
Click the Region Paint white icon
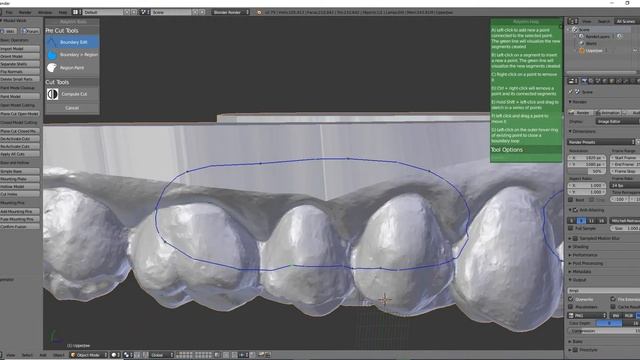pos(52,68)
